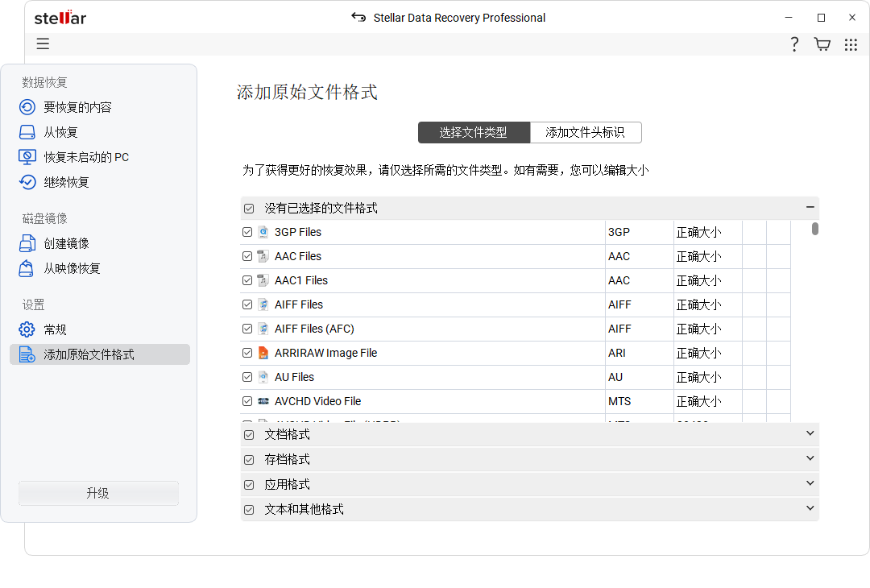The height and width of the screenshot is (588, 870).
Task: Toggle the AAC Files checkbox
Action: pos(247,256)
